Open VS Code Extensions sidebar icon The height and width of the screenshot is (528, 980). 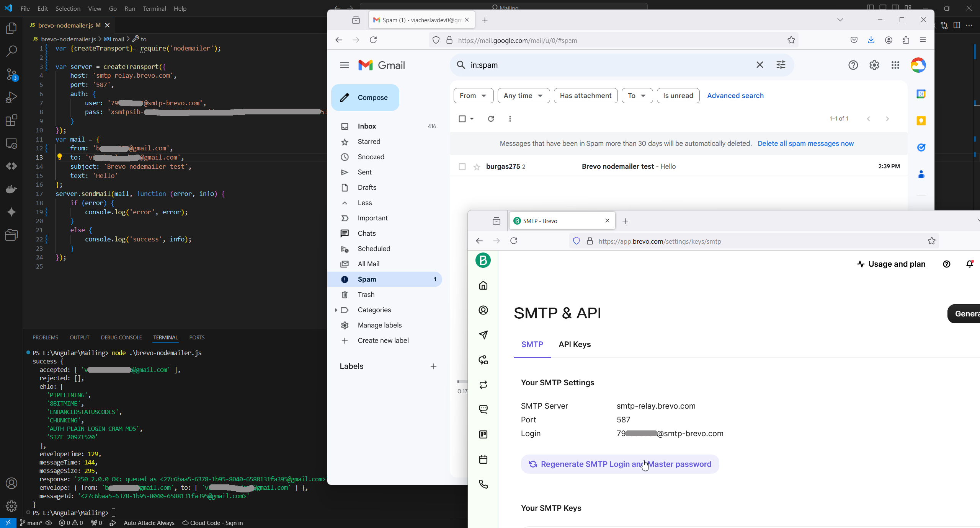11,121
